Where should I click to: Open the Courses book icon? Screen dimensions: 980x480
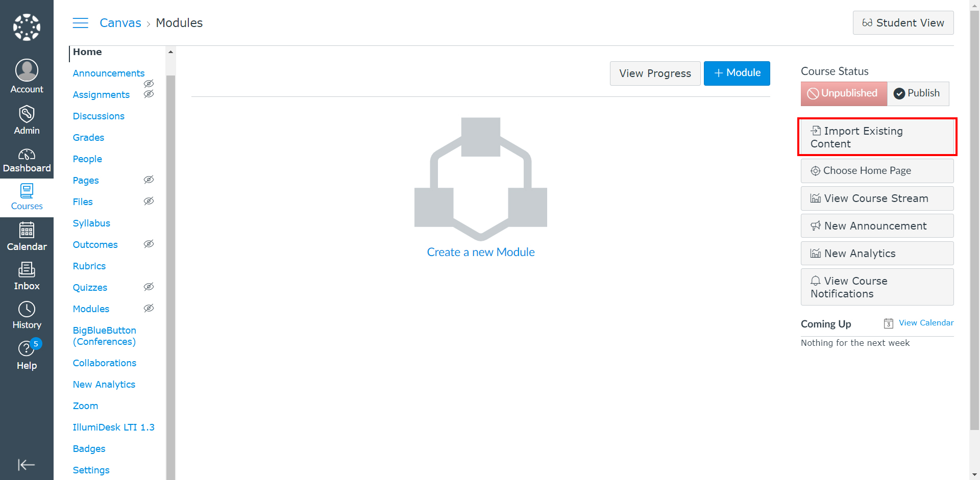click(27, 191)
